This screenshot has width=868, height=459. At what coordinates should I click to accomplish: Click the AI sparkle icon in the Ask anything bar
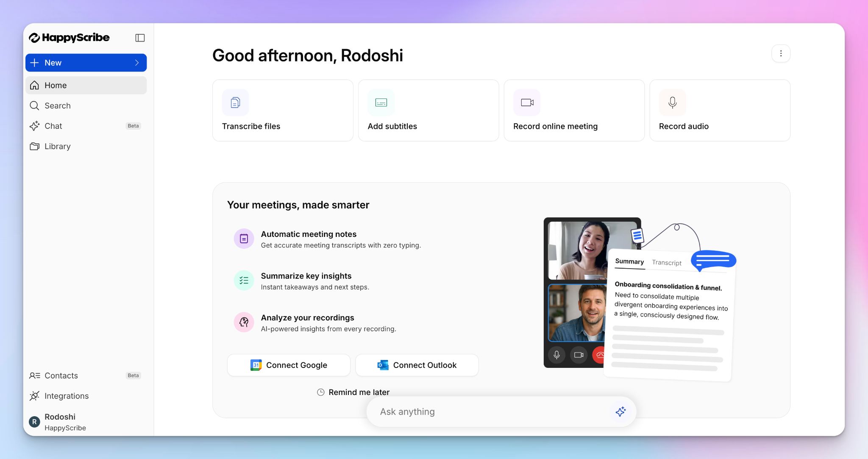(x=620, y=411)
